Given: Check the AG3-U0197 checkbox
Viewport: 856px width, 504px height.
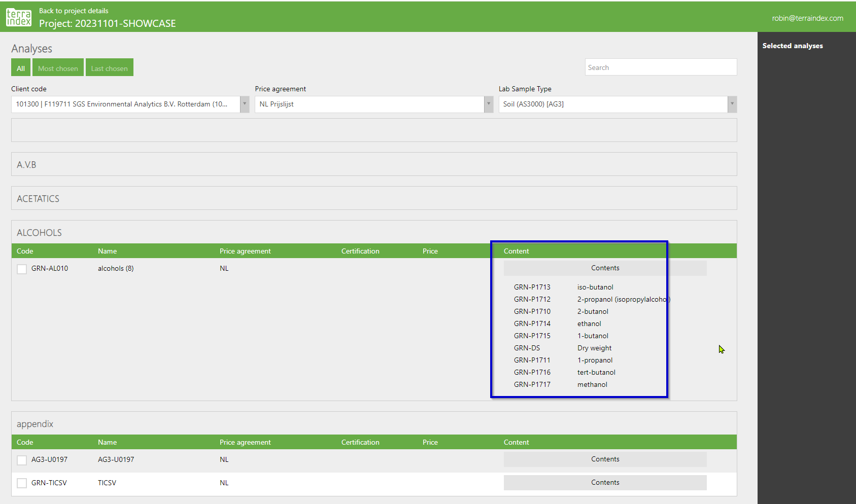Looking at the screenshot, I should 22,460.
